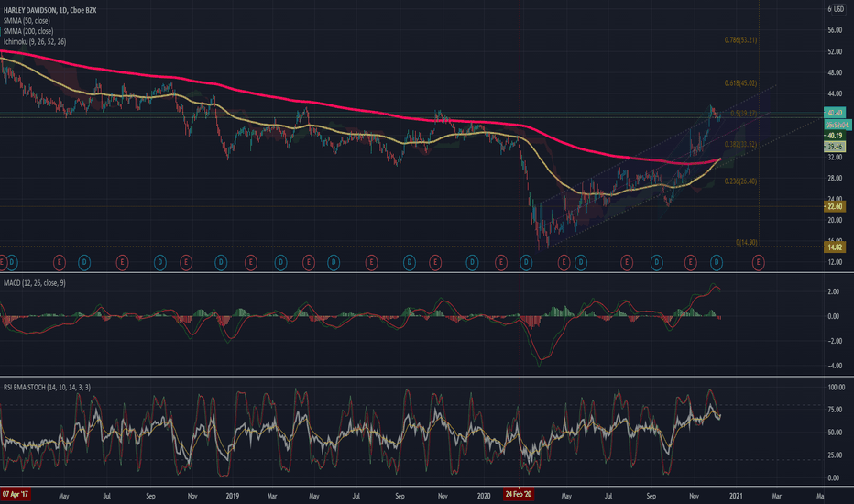Click the dividend marker below 24 Feb '20
Screen dimensions: 854x504
[526, 263]
